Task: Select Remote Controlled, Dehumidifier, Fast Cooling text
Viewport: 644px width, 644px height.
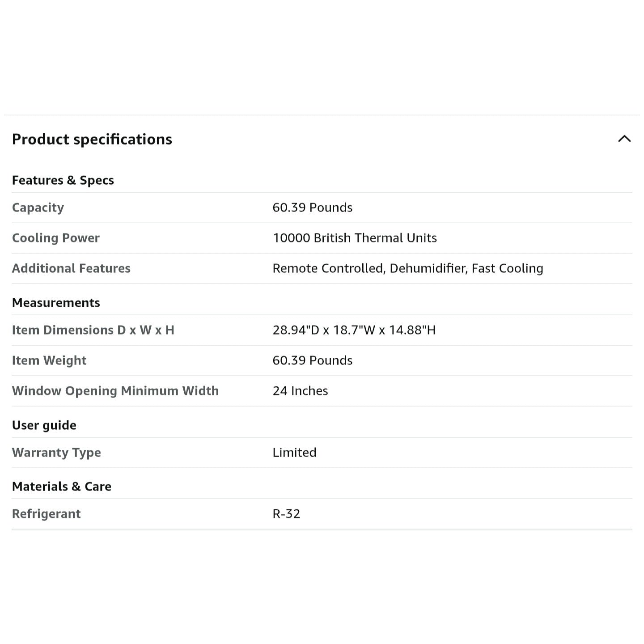Action: (408, 268)
